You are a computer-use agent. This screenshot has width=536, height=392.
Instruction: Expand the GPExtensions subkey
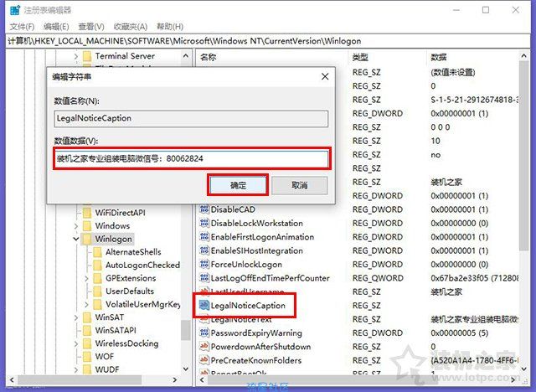[x=86, y=278]
